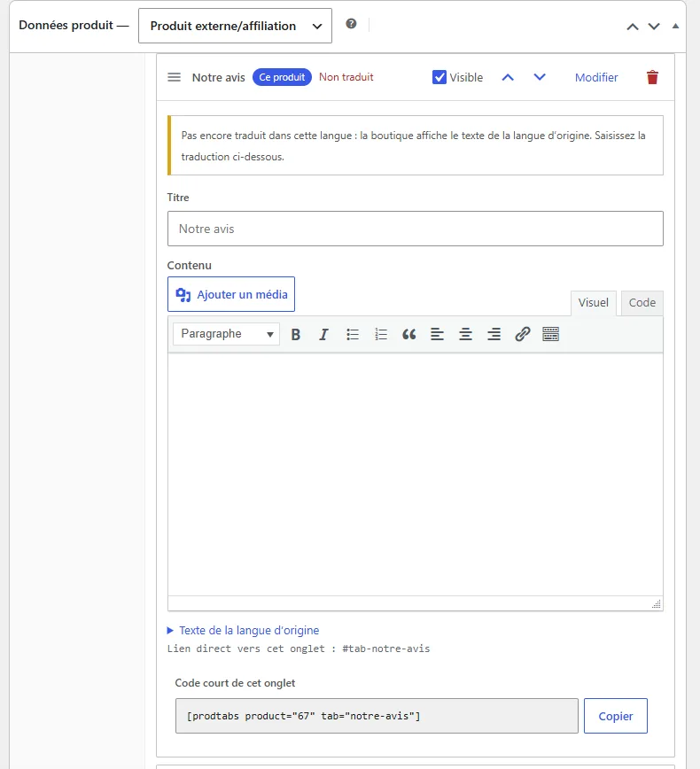This screenshot has height=769, width=700.
Task: Move the Données produit panel down
Action: coord(654,27)
